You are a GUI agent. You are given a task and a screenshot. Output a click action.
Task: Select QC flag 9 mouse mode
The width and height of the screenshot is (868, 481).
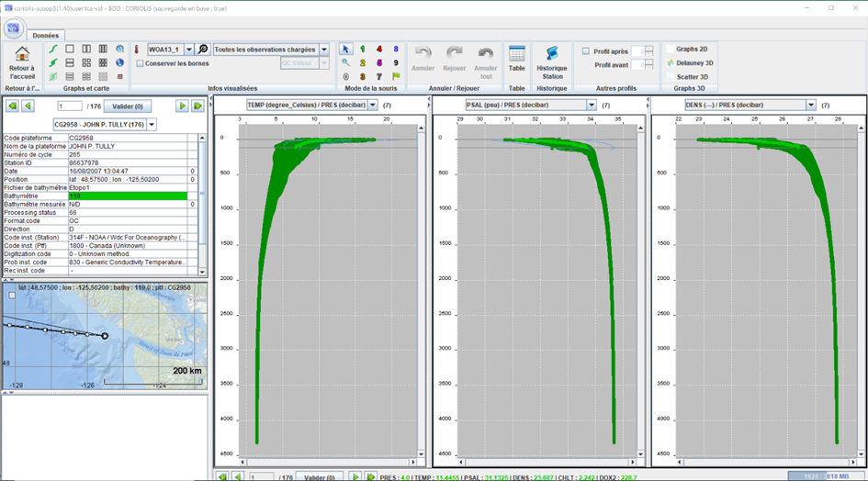point(396,63)
